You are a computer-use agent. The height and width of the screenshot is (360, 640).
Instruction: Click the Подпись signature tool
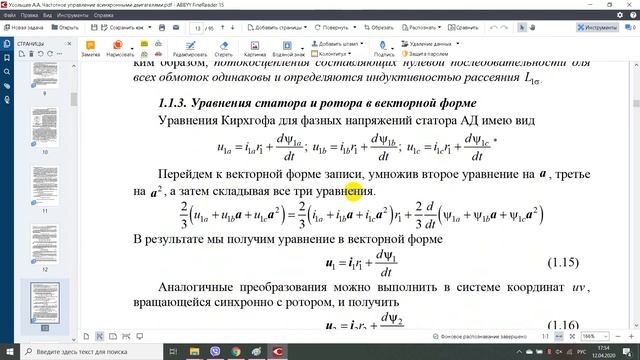[x=384, y=49]
